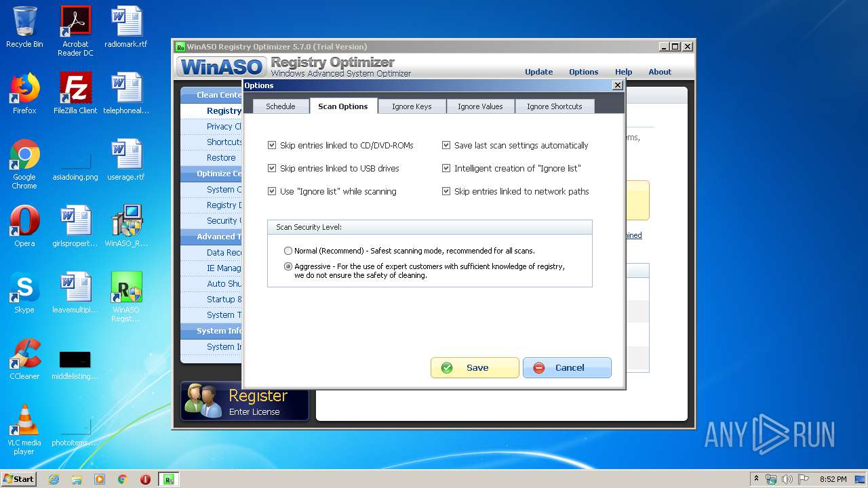Open the volume tray icon

pos(787,479)
